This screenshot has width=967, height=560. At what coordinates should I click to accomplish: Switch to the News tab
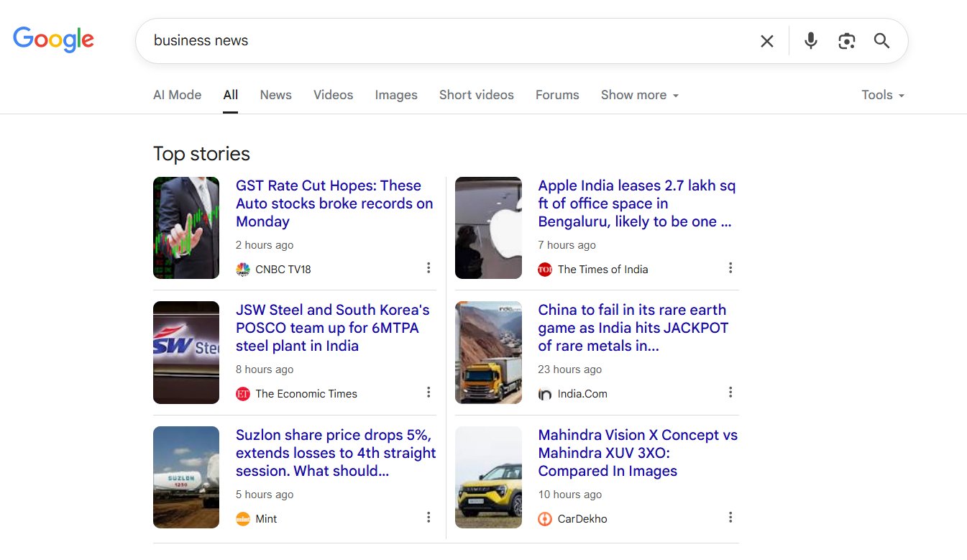tap(275, 95)
